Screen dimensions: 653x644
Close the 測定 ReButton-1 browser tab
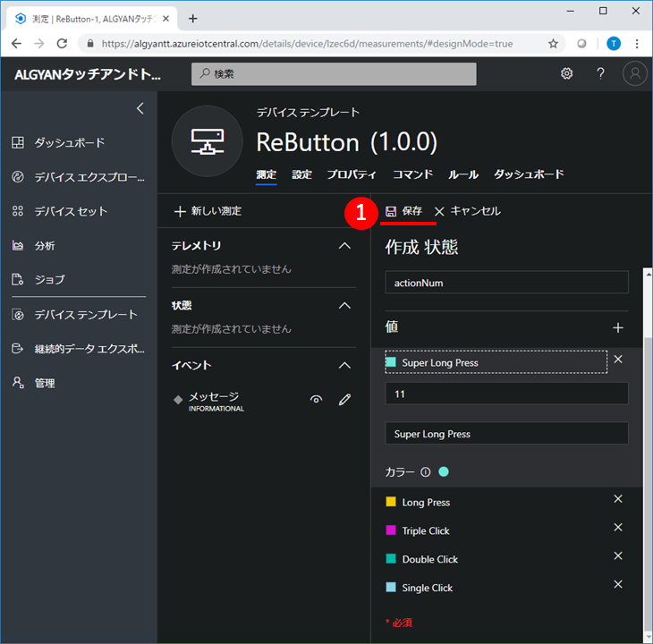pos(165,18)
